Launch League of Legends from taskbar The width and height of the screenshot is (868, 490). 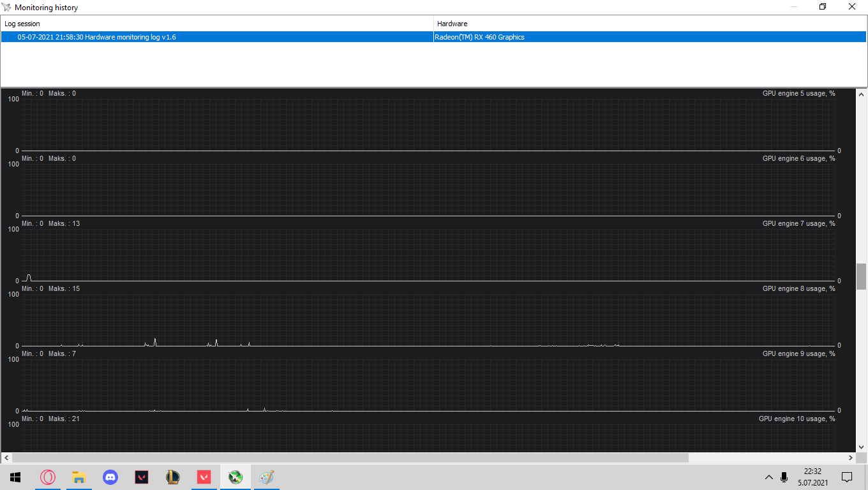(x=173, y=477)
